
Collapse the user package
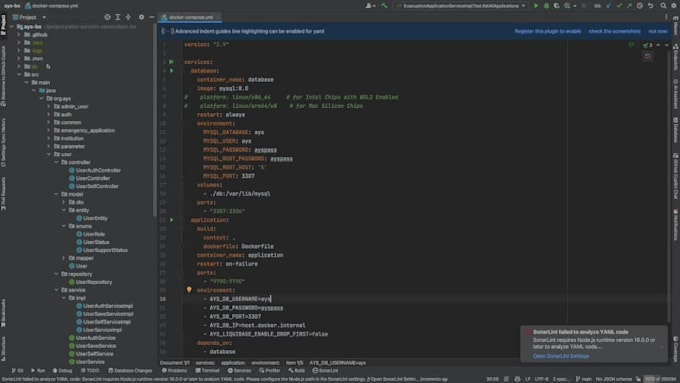pyautogui.click(x=49, y=154)
